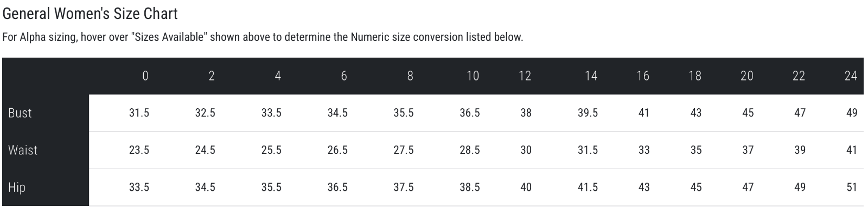Click hip value 35.5 under size 4
868x218 pixels.
pos(271,188)
